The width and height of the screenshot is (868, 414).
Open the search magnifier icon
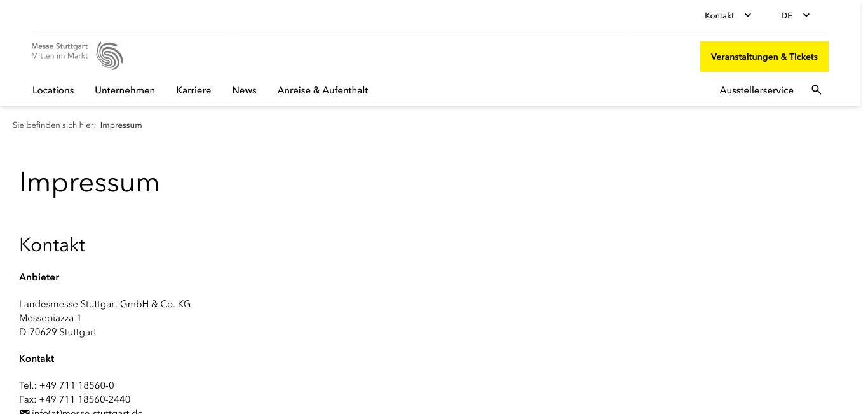[817, 90]
